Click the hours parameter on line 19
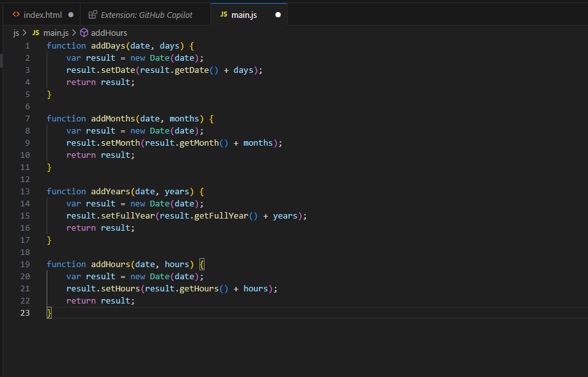The image size is (588, 377). (x=177, y=265)
